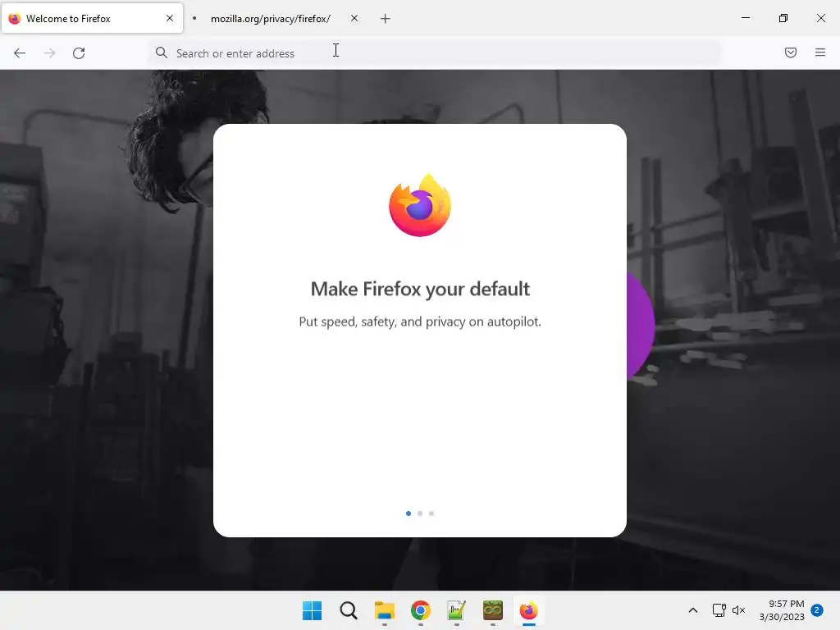Click the Firefox logo on the card

click(x=420, y=205)
